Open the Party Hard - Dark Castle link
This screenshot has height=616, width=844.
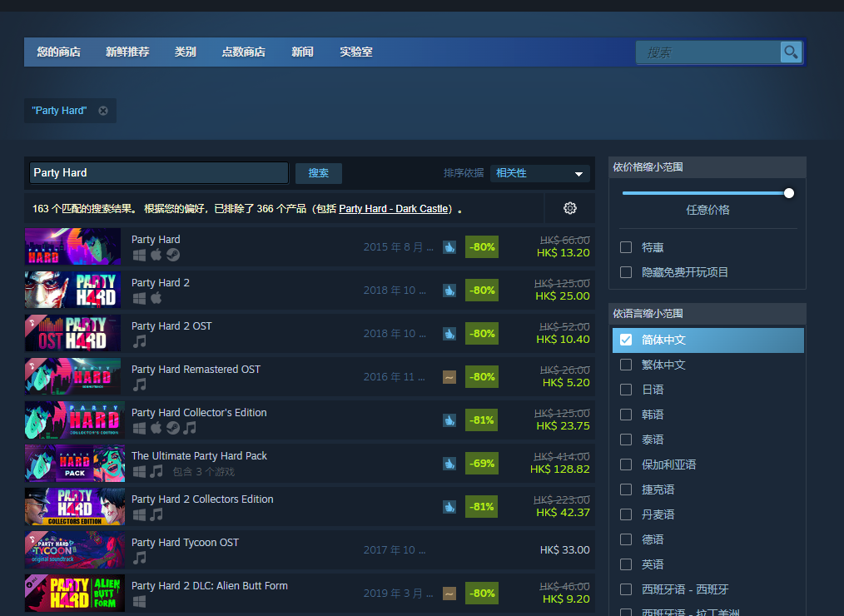(x=395, y=209)
